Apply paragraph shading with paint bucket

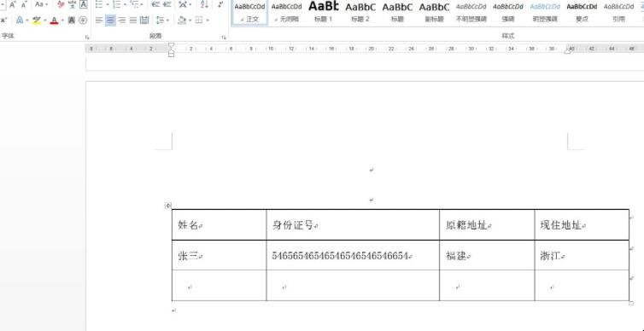pos(182,20)
